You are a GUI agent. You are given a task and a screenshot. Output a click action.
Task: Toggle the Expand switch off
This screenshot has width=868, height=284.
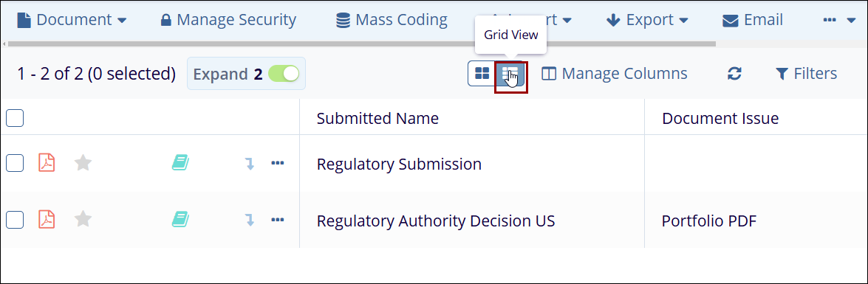point(284,74)
